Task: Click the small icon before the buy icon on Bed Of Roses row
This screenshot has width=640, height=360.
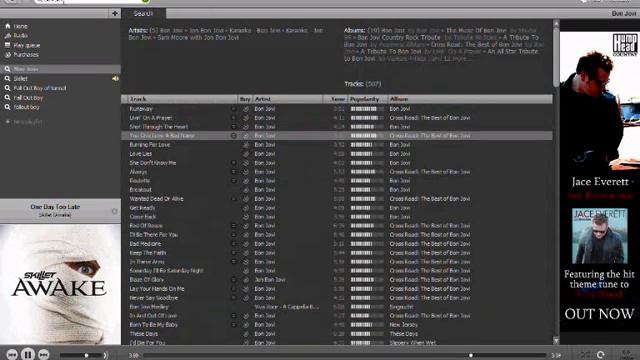Action: (234, 226)
